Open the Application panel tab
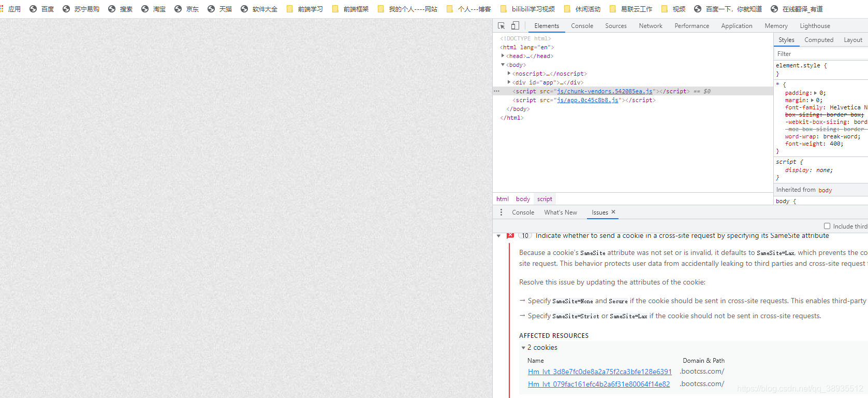This screenshot has height=398, width=868. (737, 26)
